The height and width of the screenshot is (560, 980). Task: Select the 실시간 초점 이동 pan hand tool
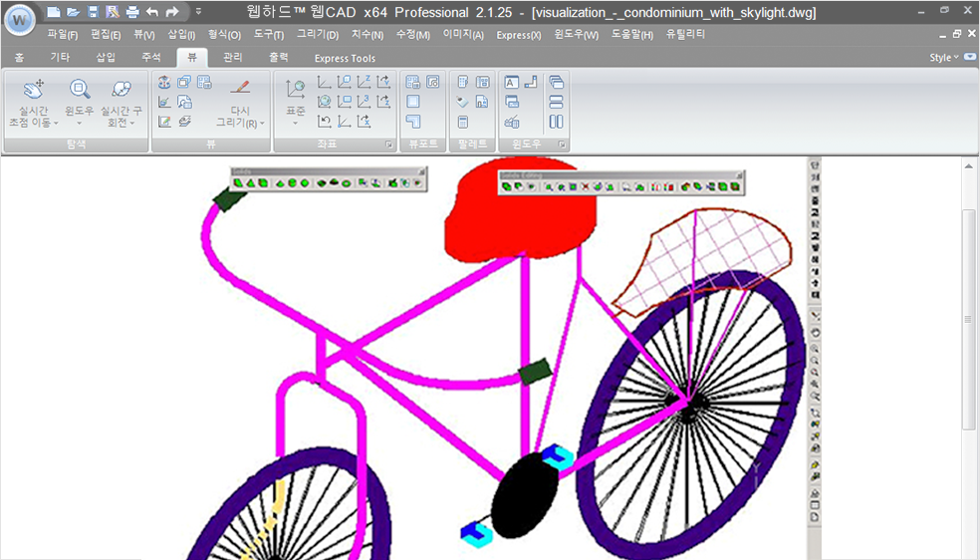coord(34,89)
